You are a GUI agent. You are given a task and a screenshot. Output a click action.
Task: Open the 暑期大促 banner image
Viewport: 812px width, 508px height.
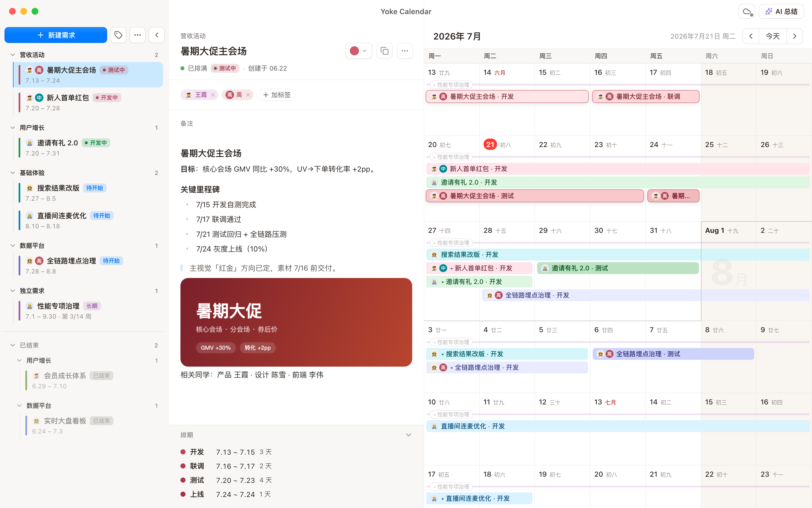(296, 322)
